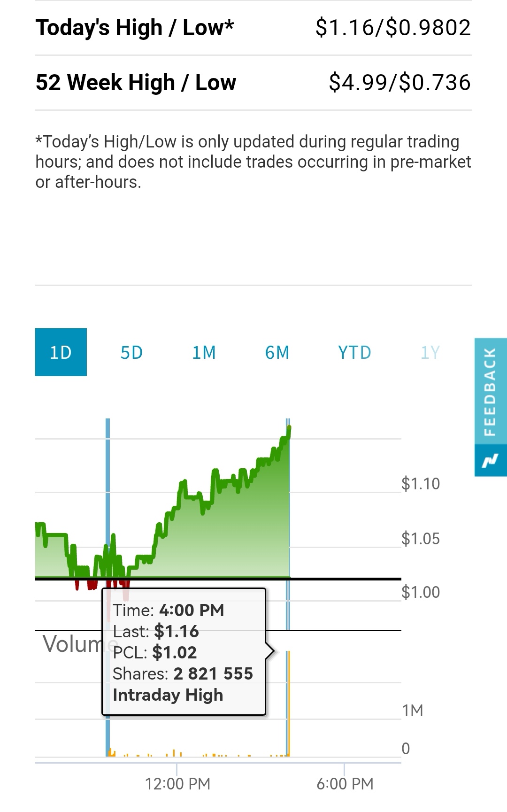The image size is (507, 812).
Task: Click the Nasdaq logo icon below Feedback
Action: [x=490, y=461]
